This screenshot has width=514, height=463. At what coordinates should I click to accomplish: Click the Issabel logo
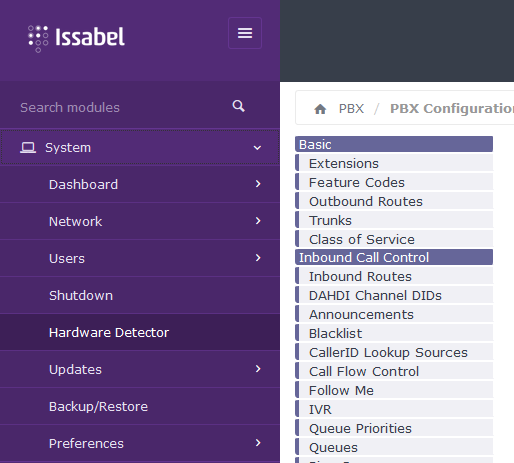76,38
